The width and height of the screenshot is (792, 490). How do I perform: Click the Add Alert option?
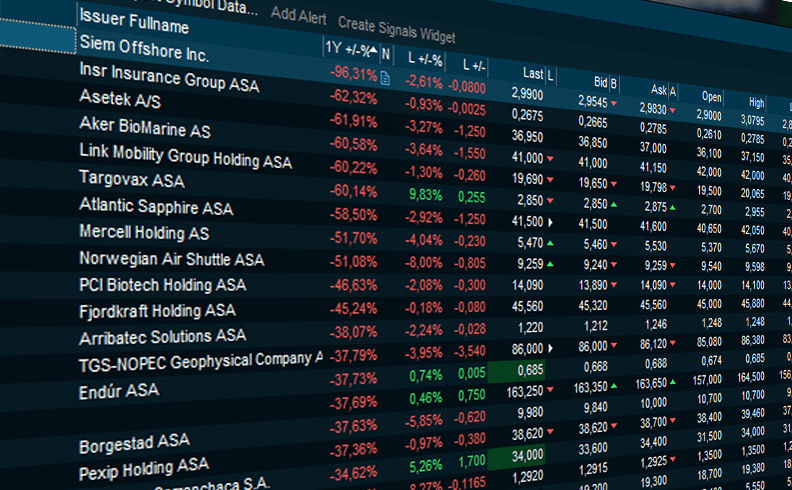pos(297,15)
